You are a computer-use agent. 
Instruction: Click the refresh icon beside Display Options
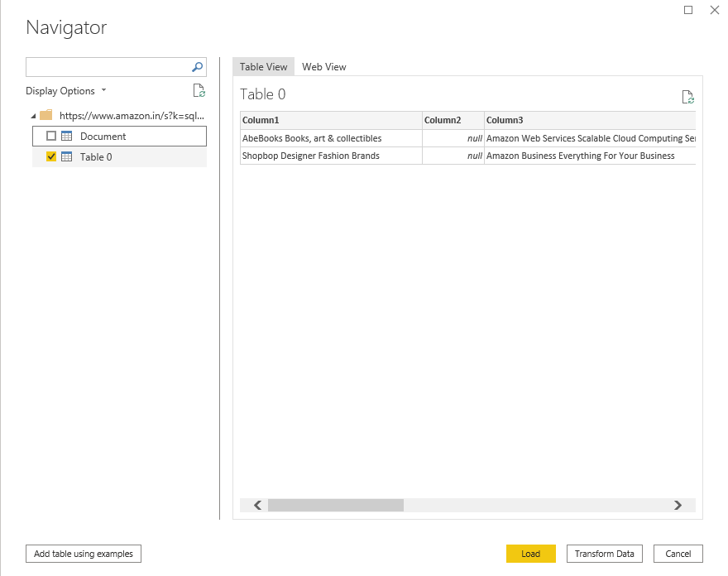tap(199, 91)
